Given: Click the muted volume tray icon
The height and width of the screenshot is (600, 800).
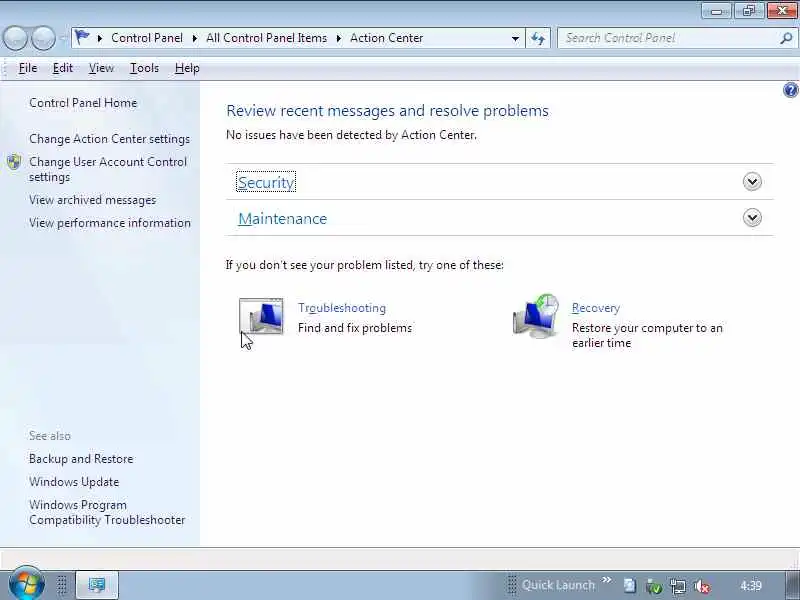Looking at the screenshot, I should pos(703,586).
